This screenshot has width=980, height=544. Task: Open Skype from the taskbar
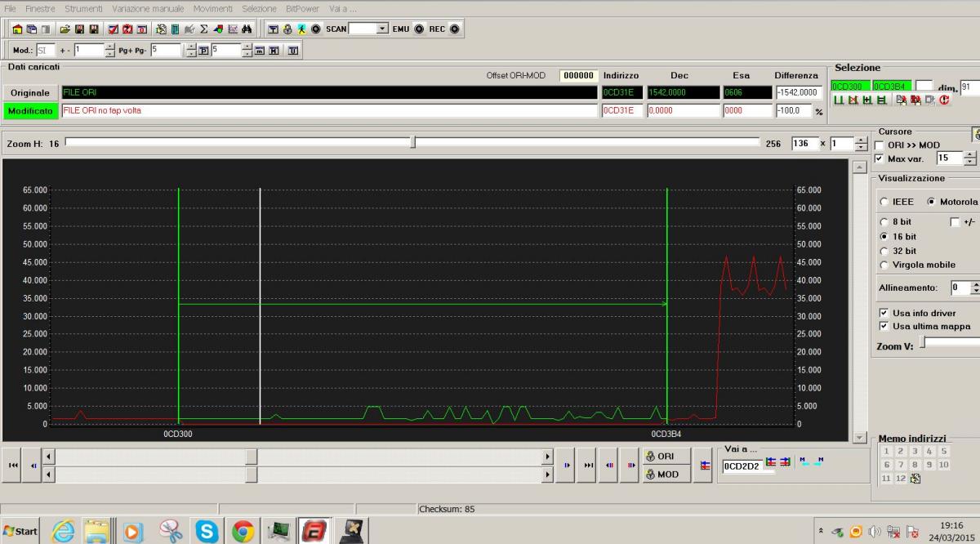click(207, 531)
